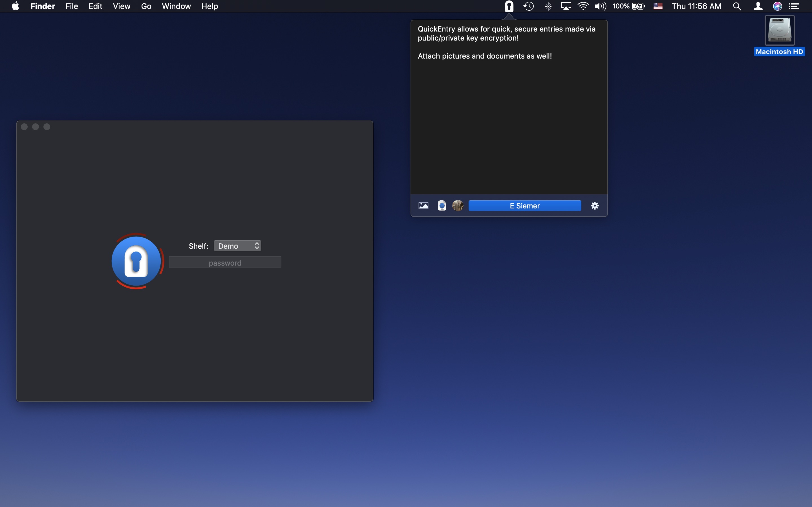The image size is (812, 507).
Task: Open the Wi-Fi status menu
Action: pos(583,6)
